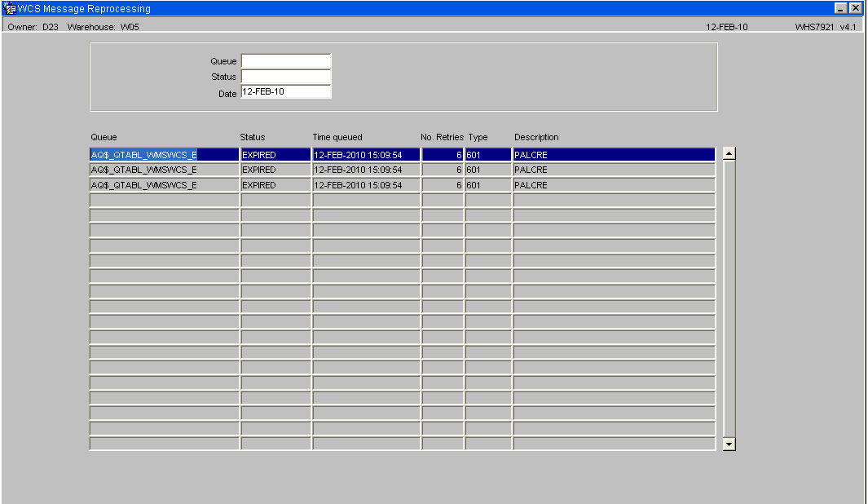This screenshot has height=504, width=868.
Task: Click the first row Time queued value
Action: pos(366,154)
